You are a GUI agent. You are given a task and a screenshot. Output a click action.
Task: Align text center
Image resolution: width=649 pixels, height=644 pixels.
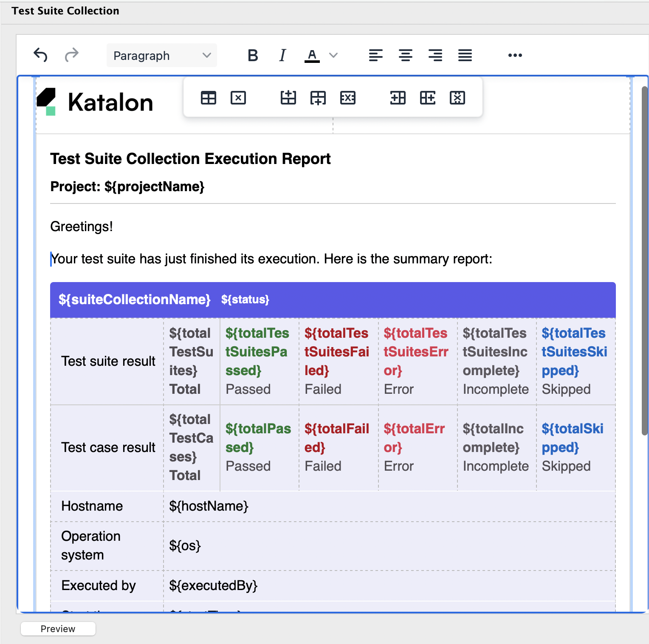406,55
